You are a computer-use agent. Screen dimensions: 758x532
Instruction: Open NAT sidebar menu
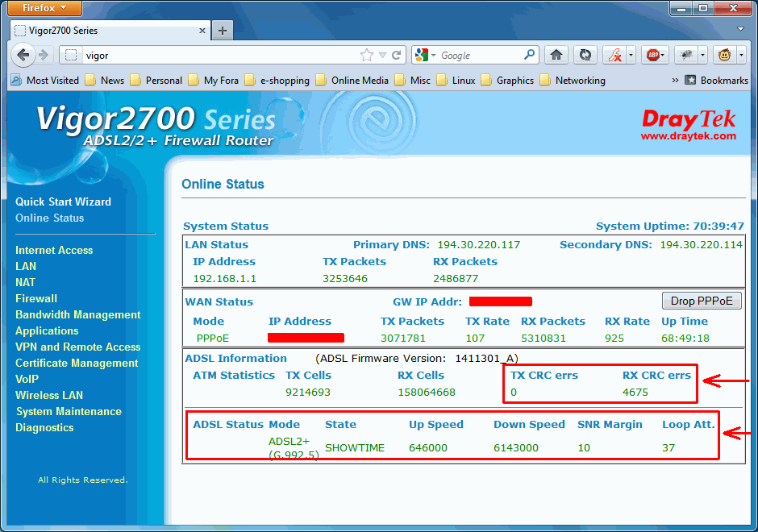[x=25, y=282]
